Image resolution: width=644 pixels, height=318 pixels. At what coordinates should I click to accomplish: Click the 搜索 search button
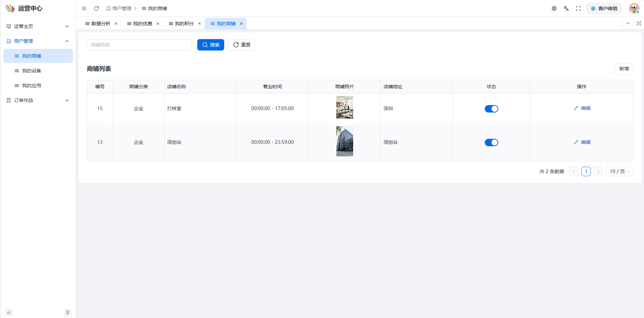(211, 45)
